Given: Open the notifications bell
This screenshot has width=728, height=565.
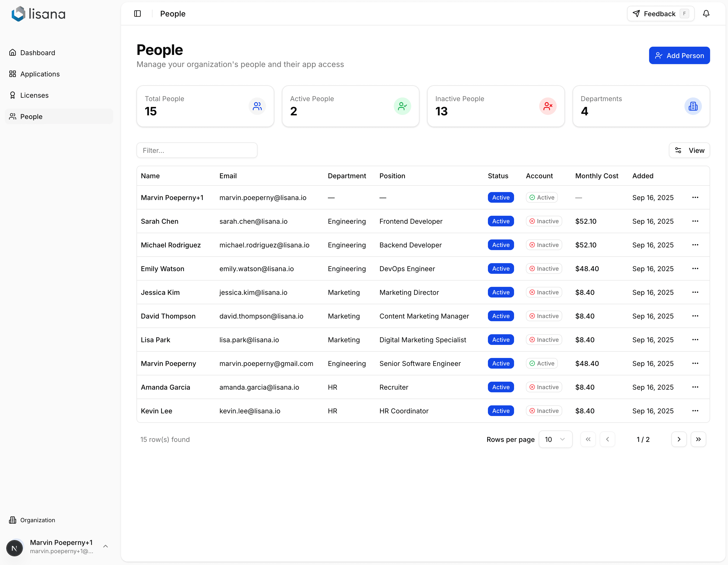Looking at the screenshot, I should click(x=706, y=14).
